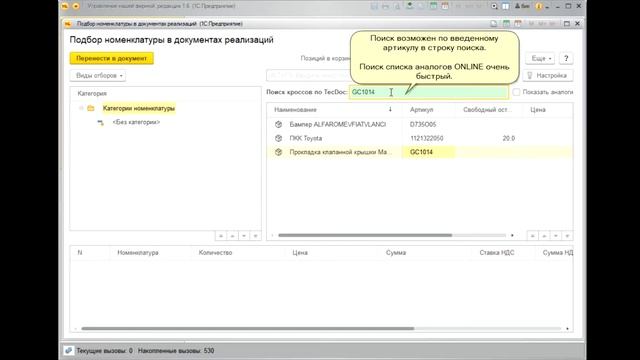The image size is (640, 360).
Task: Click the greyed search field left of Настройка
Action: pos(308,76)
